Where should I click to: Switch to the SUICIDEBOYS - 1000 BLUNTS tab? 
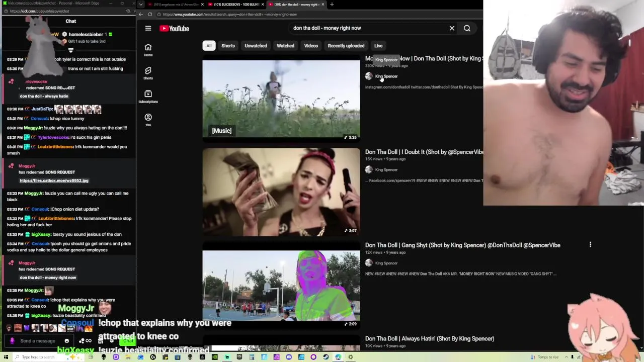pos(235,5)
